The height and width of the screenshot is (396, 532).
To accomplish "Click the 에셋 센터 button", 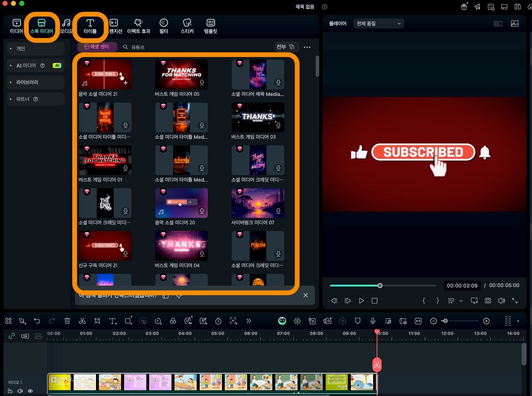I will pos(97,47).
